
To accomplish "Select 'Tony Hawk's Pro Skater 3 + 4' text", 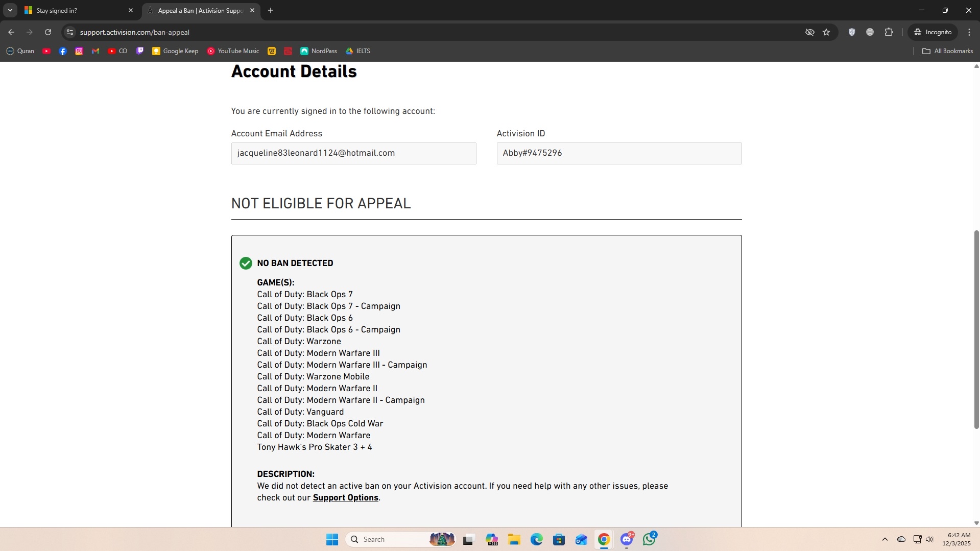I will pos(315,447).
